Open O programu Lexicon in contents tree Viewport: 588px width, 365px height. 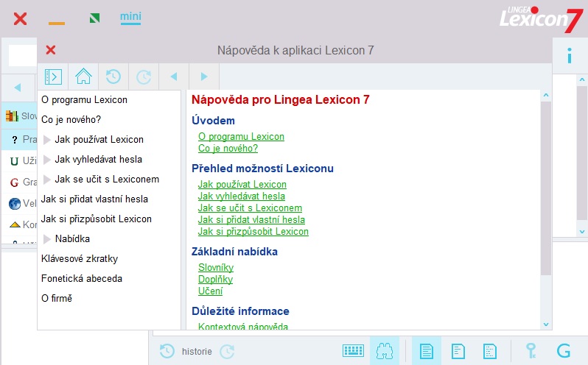(x=85, y=100)
